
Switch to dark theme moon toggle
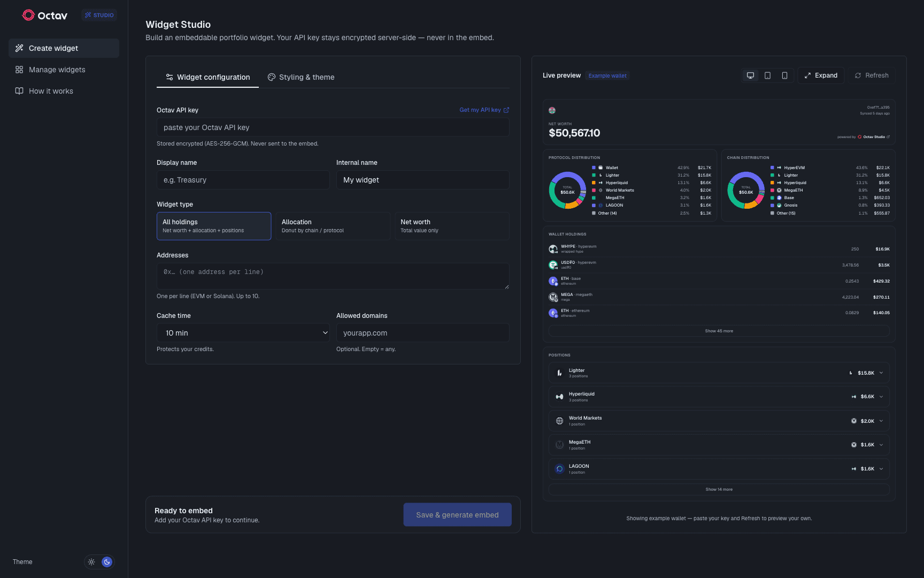click(x=107, y=562)
